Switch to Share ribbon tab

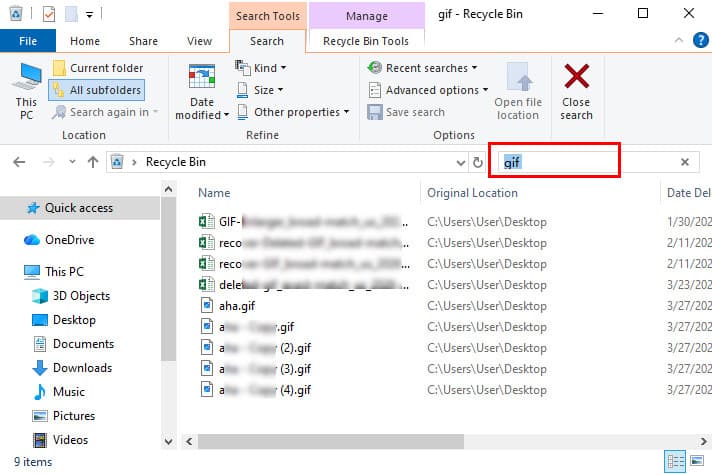click(x=143, y=41)
